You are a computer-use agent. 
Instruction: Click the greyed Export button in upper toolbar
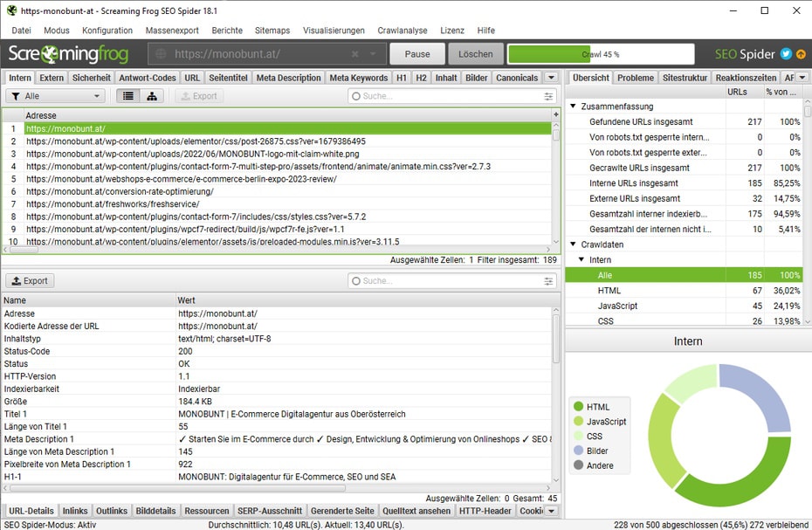coord(199,96)
